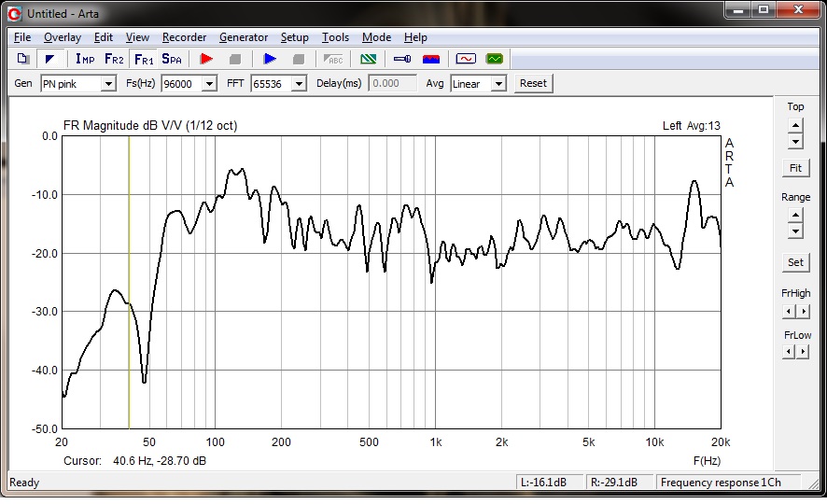Click the yellow cursor line on graph
The height and width of the screenshot is (504, 827).
coord(129,282)
